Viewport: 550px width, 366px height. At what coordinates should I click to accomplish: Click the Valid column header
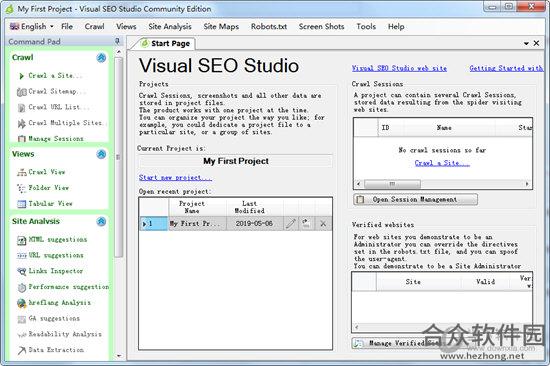pyautogui.click(x=485, y=282)
